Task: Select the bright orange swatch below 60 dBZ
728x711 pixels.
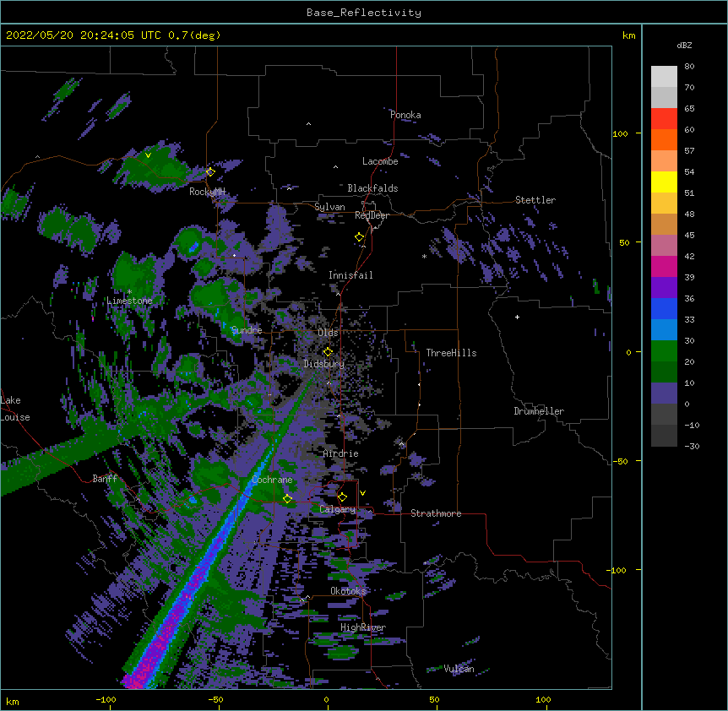Action: [x=664, y=139]
